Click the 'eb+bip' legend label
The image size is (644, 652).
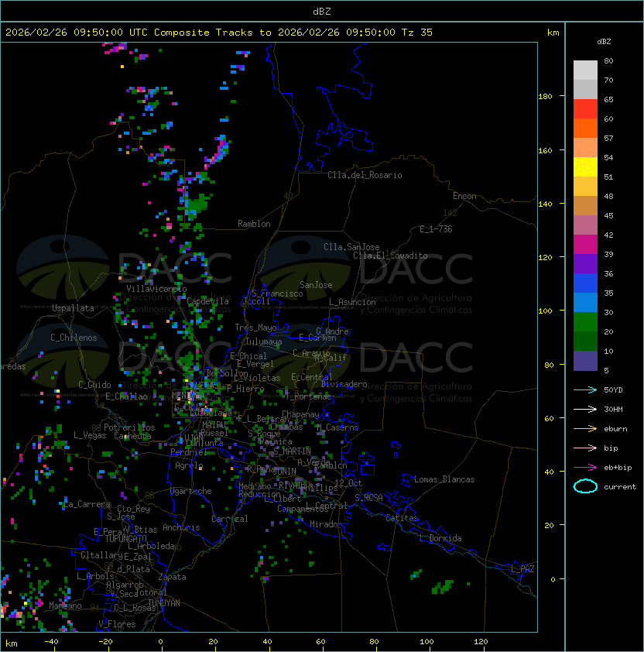point(618,468)
